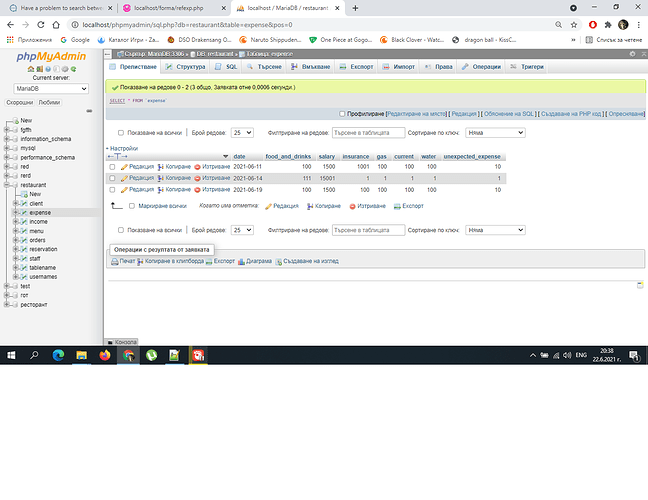Check the row 2021-06-19 checkbox
The height and width of the screenshot is (500, 648).
point(112,190)
